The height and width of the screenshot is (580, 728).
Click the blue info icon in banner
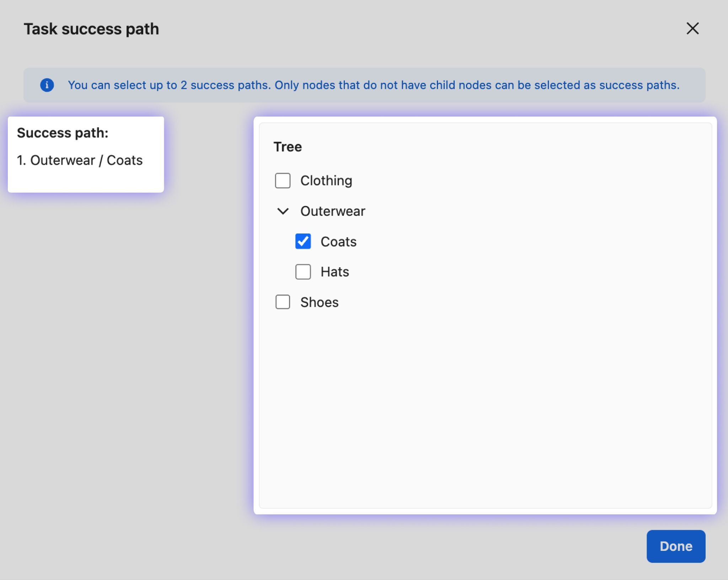point(47,85)
